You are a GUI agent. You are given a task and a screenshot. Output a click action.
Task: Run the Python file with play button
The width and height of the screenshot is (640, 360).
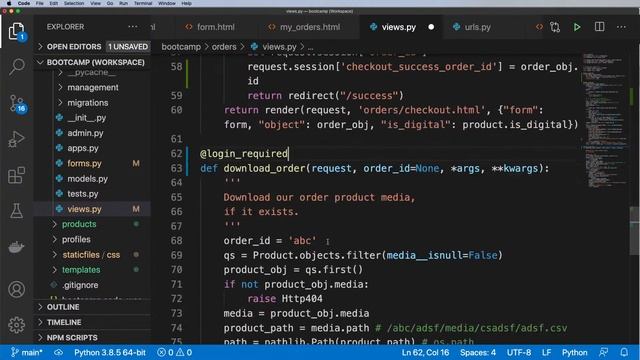point(577,27)
